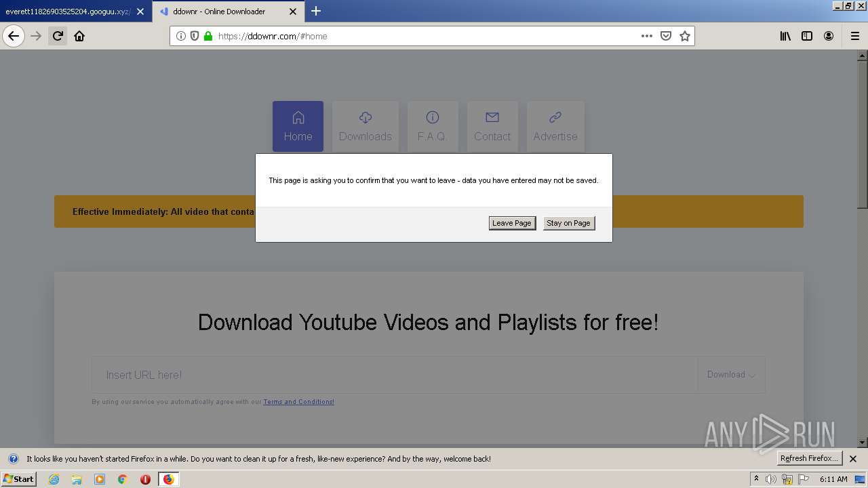Click the system clock 6:11 AM
Viewport: 868px width, 488px height.
(833, 479)
